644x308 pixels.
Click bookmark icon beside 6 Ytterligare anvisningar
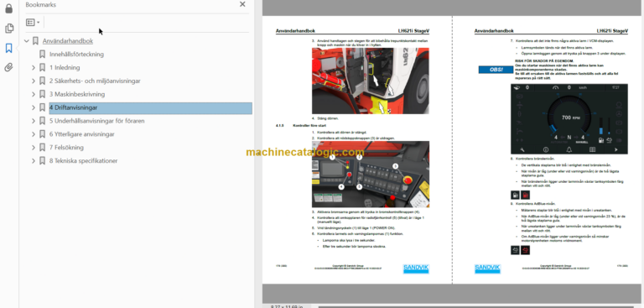click(42, 134)
